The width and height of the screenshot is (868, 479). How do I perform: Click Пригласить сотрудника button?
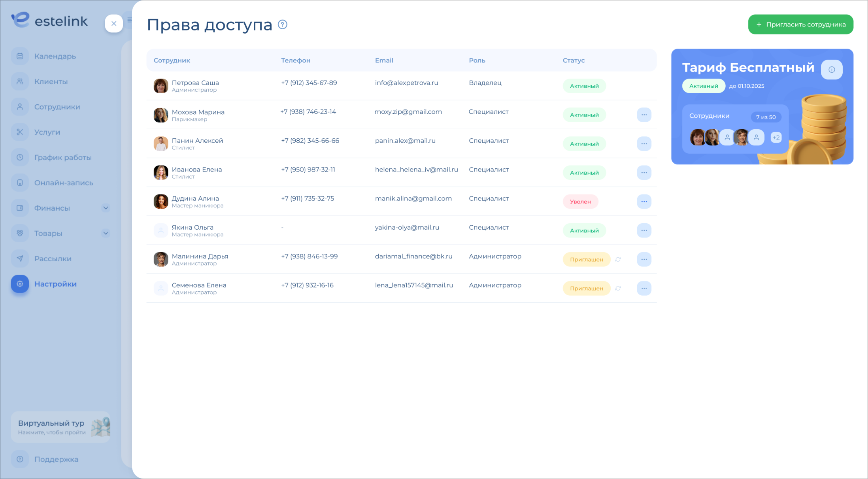(x=800, y=25)
